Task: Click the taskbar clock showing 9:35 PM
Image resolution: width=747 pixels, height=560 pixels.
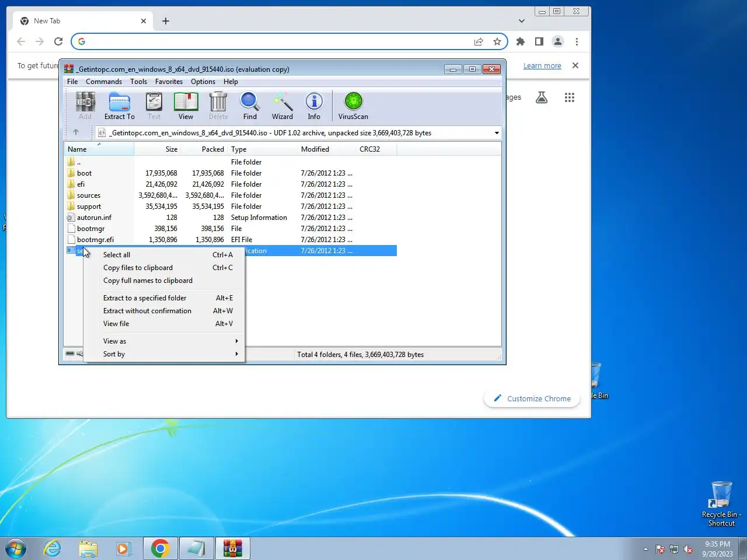Action: [x=717, y=549]
